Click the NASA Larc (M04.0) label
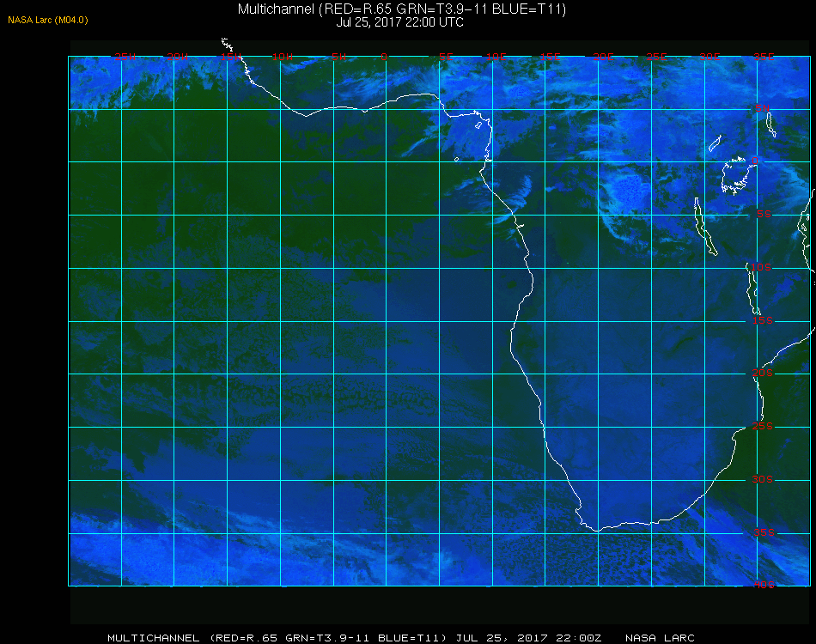Image resolution: width=816 pixels, height=644 pixels. click(x=48, y=21)
